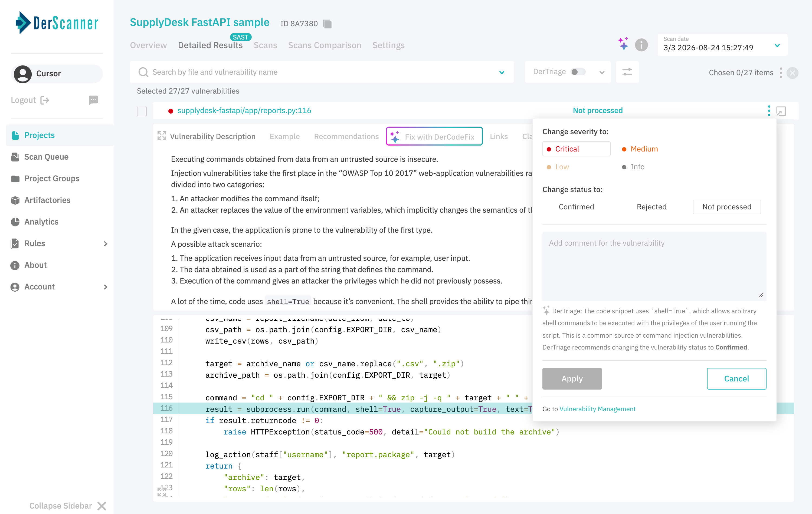Switch to the Overview tab
Screen dimensions: 812x514
coord(148,45)
